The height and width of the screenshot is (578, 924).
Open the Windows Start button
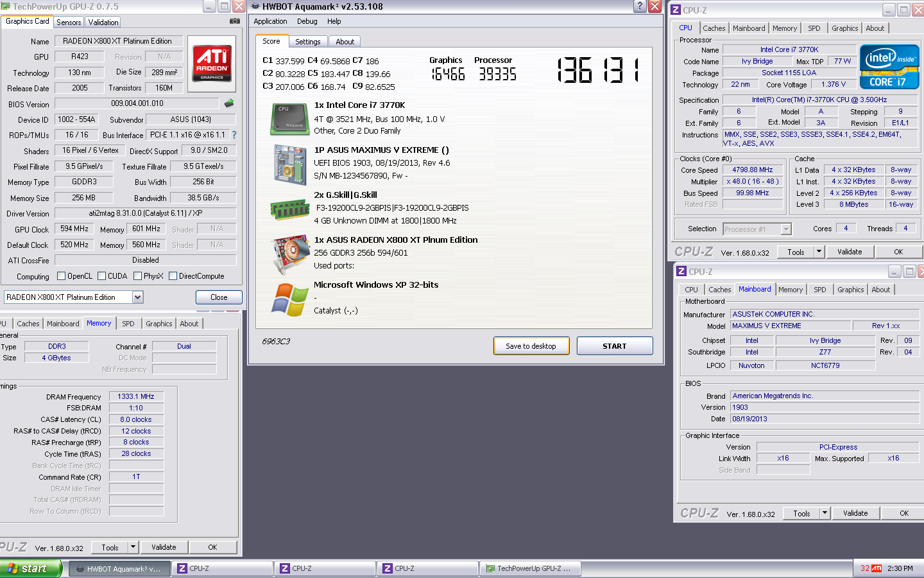31,568
